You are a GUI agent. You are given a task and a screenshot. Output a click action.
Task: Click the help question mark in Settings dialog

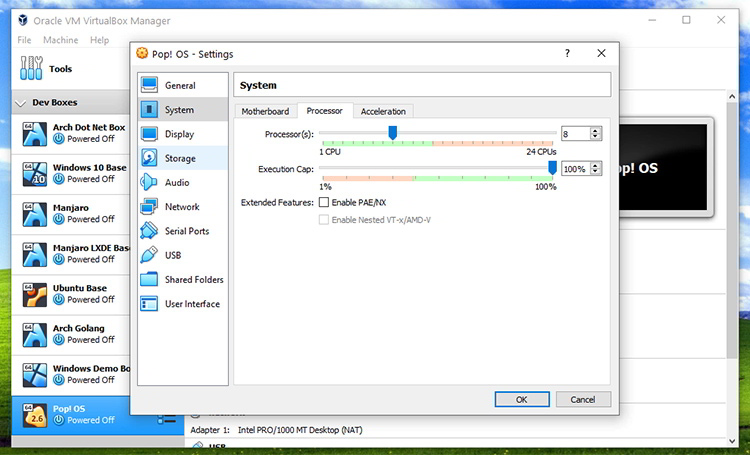(567, 53)
